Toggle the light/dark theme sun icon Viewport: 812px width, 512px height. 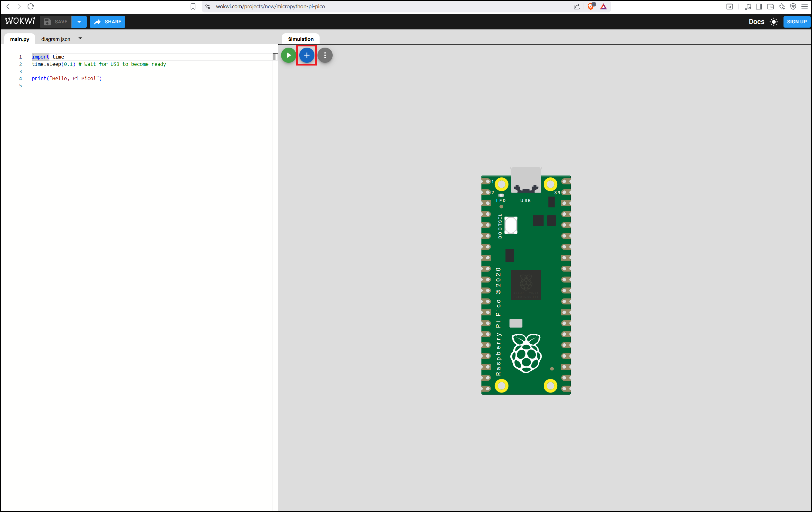click(774, 22)
